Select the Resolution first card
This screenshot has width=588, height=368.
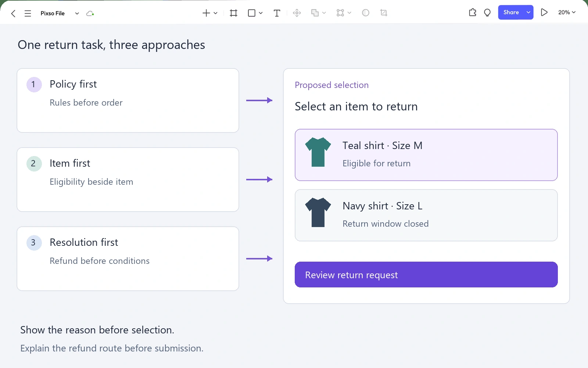(x=128, y=259)
